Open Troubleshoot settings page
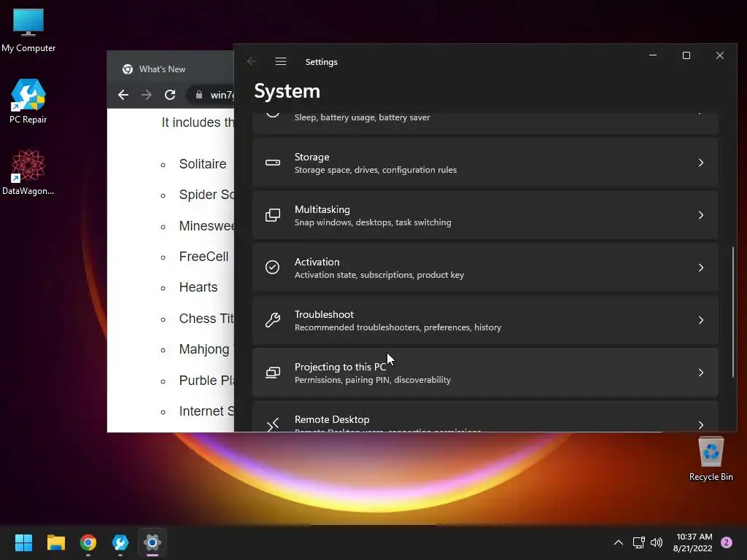Image resolution: width=747 pixels, height=560 pixels. tap(485, 320)
